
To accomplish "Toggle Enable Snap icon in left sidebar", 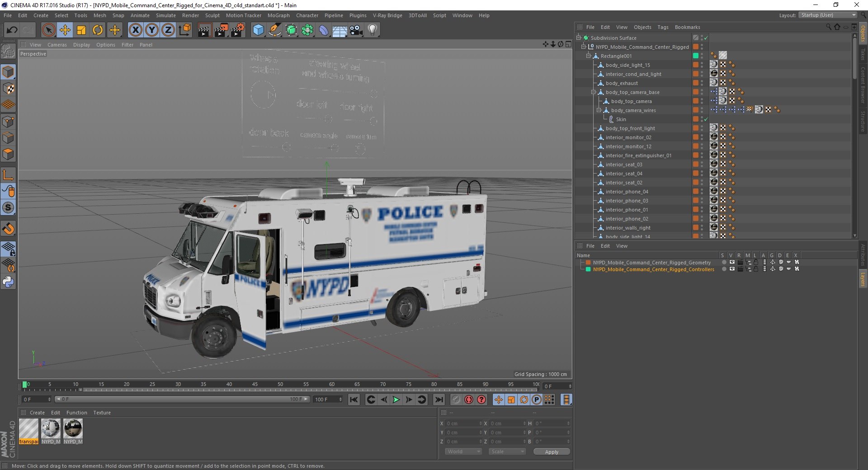I will coord(8,229).
